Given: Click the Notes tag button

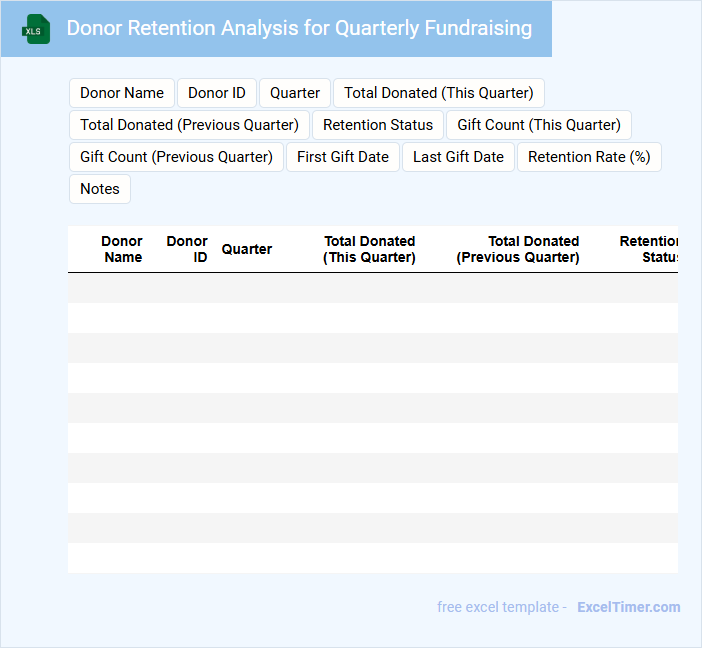Looking at the screenshot, I should pyautogui.click(x=100, y=189).
